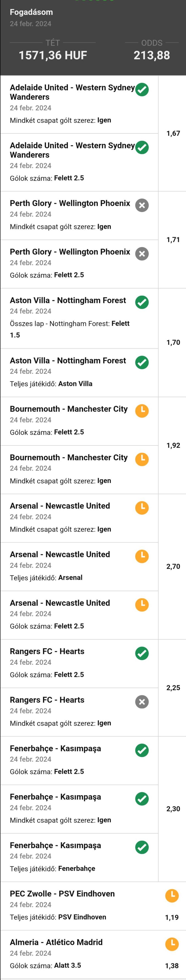The height and width of the screenshot is (980, 186).
Task: Tap the gray X on Perth Glory's 'Mindkét csapat' bet
Action: 142,205
